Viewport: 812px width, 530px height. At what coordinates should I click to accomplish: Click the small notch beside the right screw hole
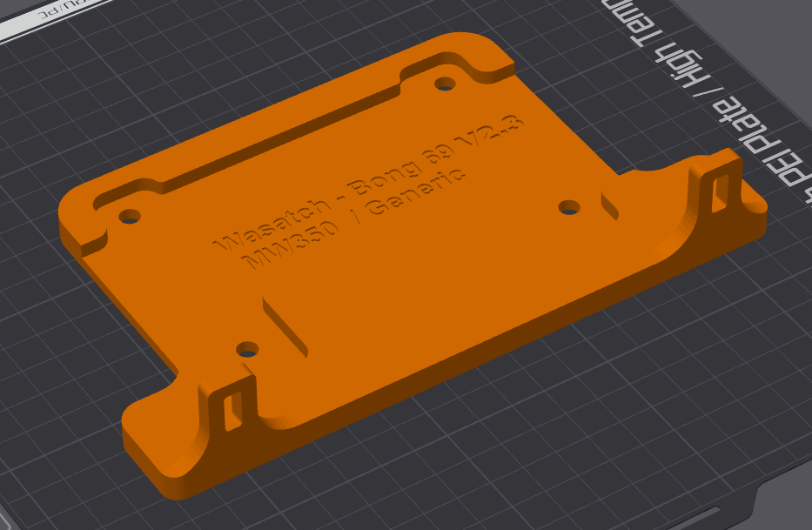[x=609, y=205]
